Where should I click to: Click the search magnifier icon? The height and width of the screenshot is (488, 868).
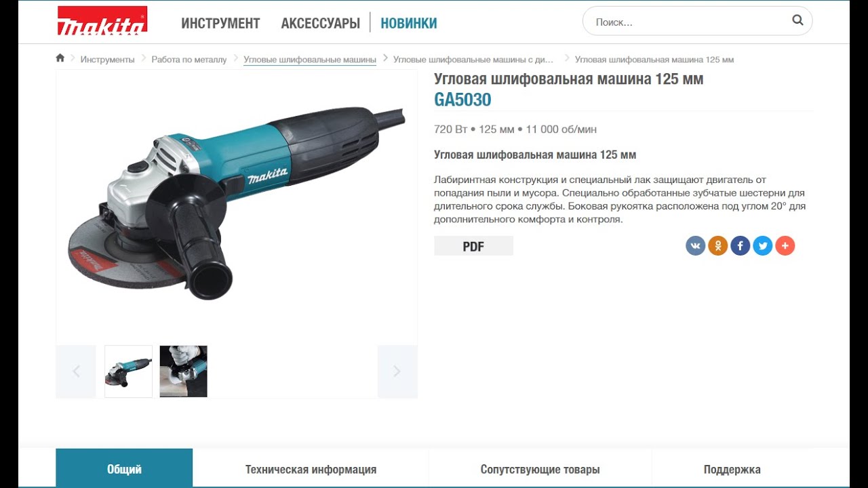coord(797,20)
